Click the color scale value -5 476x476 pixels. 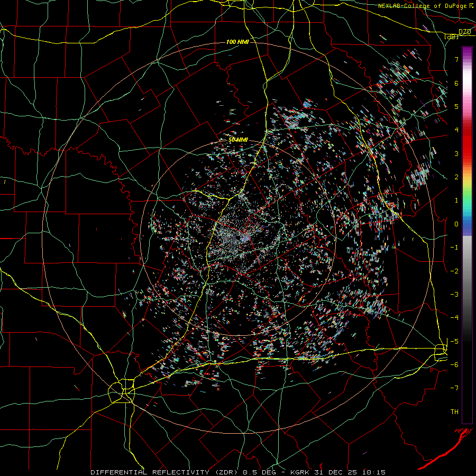pos(454,342)
